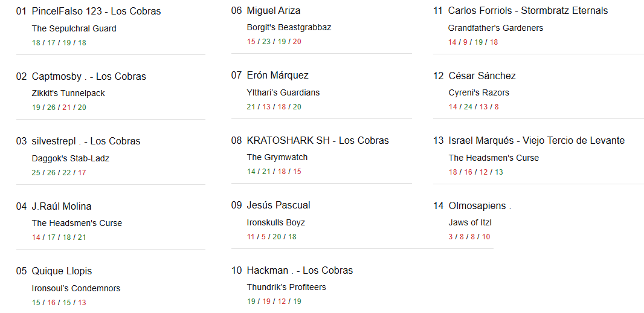Select César Sánchez player name
Screen dimensions: 644x313
482,76
